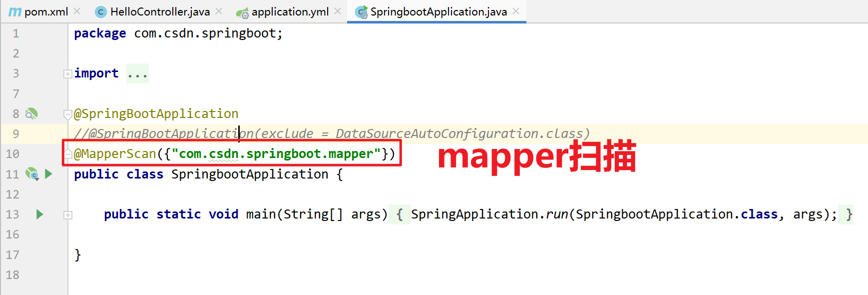Open the HelloController.java tab
868x295 pixels.
click(x=160, y=11)
